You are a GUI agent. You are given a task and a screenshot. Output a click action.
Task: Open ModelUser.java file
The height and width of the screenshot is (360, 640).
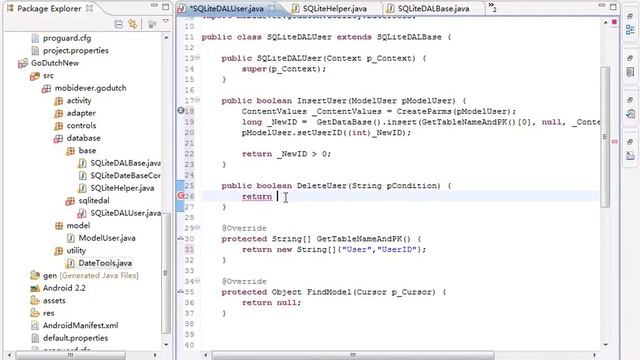(107, 238)
